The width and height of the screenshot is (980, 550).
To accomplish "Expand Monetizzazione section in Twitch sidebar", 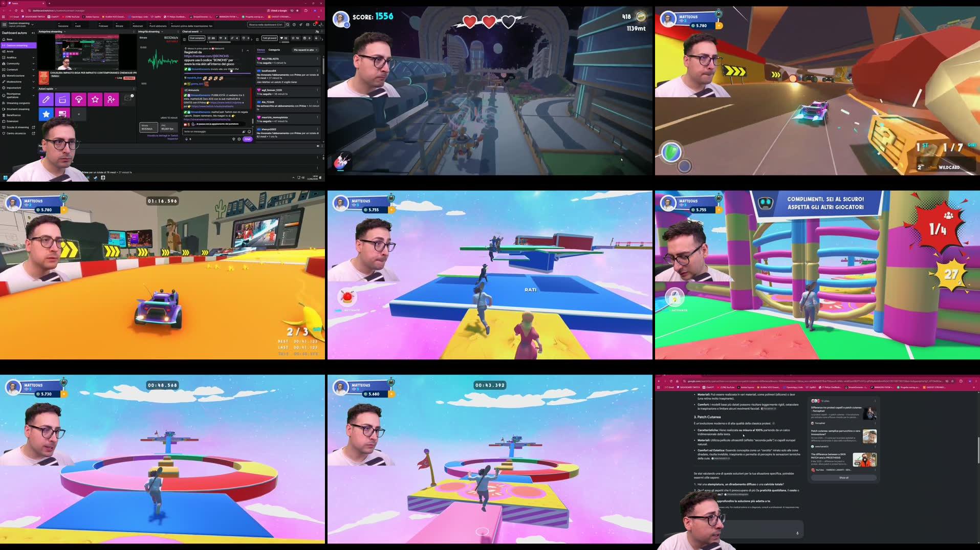I will tap(18, 76).
